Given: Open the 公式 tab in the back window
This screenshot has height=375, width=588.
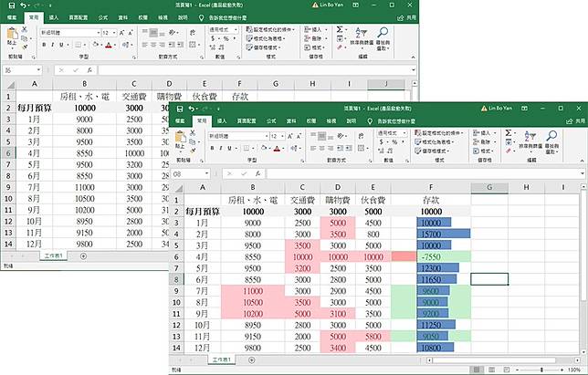Looking at the screenshot, I should pyautogui.click(x=102, y=17).
